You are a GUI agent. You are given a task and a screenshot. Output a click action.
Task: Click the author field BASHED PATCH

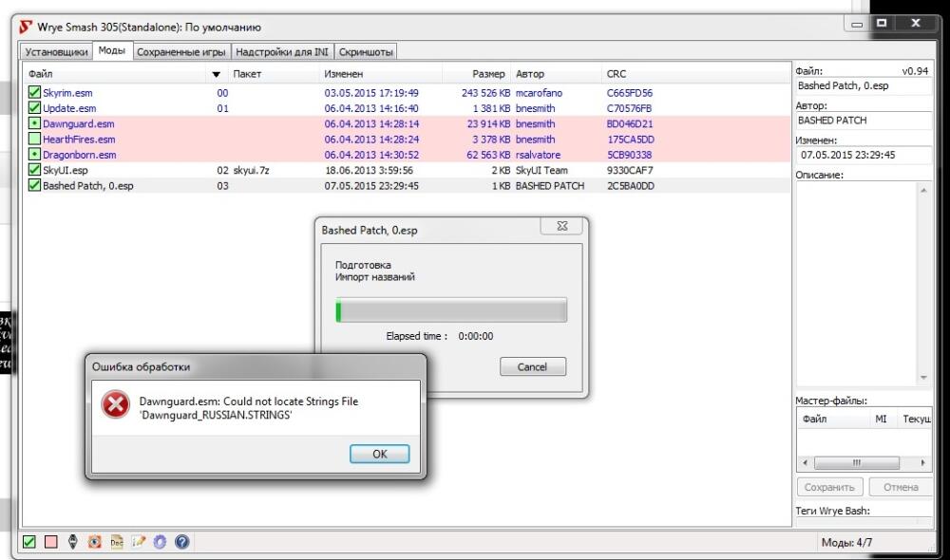[x=864, y=121]
